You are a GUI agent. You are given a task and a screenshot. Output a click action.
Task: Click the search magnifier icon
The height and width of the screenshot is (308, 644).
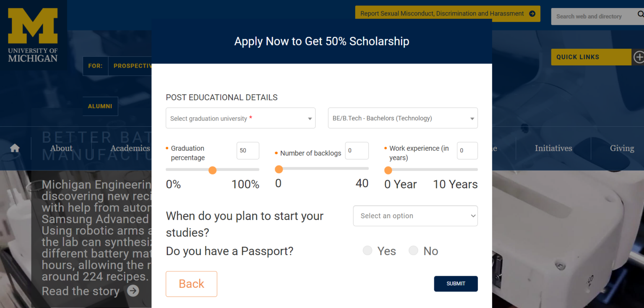coord(641,14)
